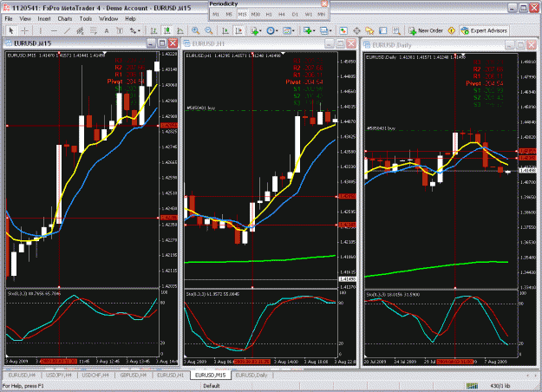The height and width of the screenshot is (392, 542).
Task: Set periodicity to MN
Action: [321, 14]
